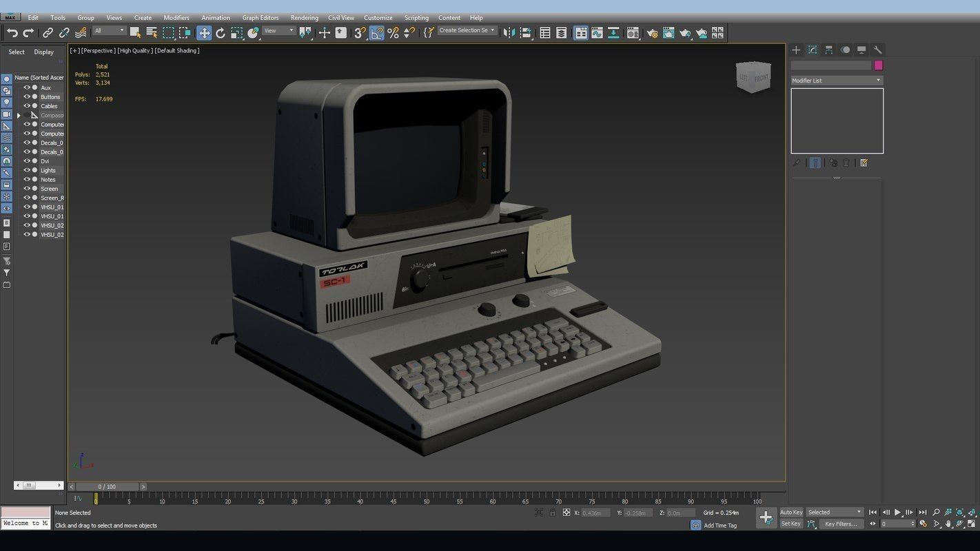Open the Name (Sorted Ascending) column header
The width and height of the screenshot is (980, 551).
pyautogui.click(x=39, y=78)
